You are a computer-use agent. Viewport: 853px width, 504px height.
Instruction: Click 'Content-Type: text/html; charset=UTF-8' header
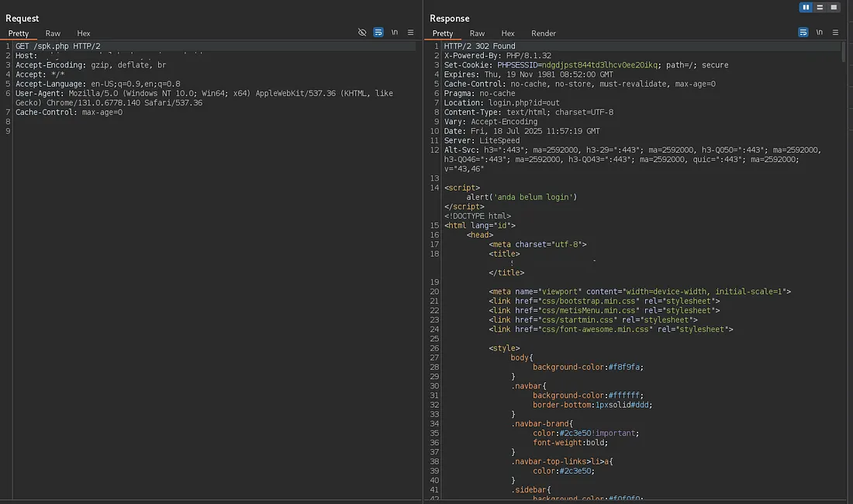pos(529,112)
